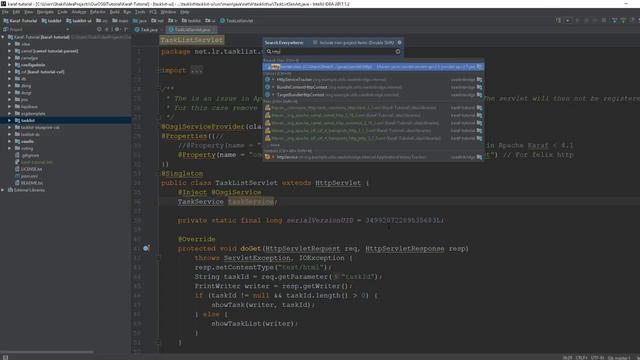Open the View menu
640x360 pixels.
click(x=28, y=12)
